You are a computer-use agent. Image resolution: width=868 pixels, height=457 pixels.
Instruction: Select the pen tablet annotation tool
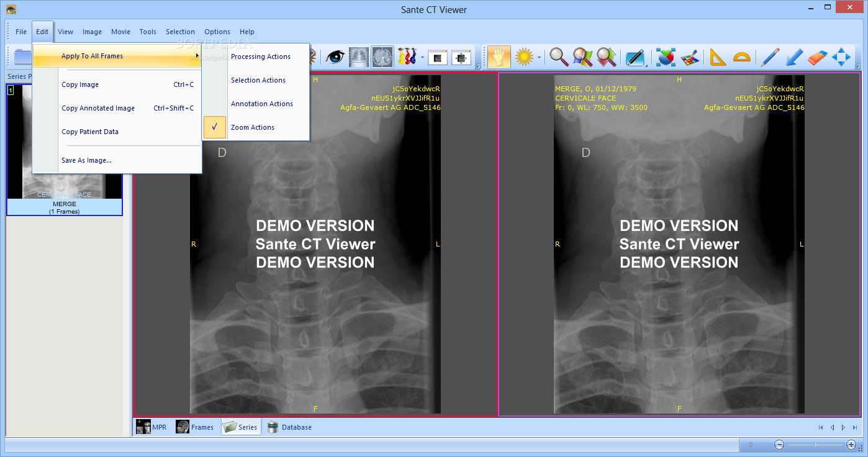click(x=635, y=57)
